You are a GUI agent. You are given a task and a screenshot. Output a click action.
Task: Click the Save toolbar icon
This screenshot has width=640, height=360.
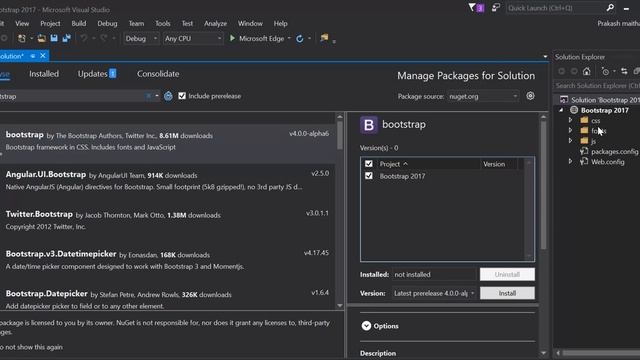(54, 38)
